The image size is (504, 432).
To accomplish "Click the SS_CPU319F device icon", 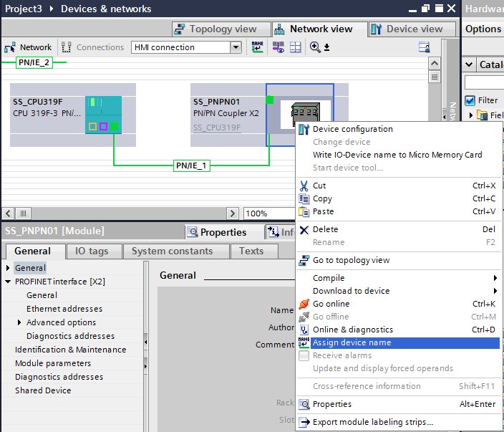I will point(103,115).
